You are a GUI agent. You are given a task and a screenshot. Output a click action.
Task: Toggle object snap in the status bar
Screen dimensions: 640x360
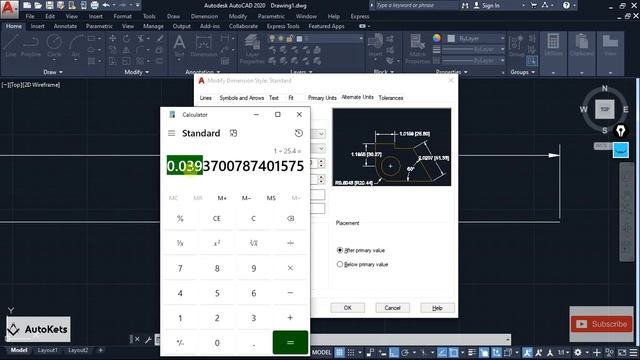[x=453, y=352]
